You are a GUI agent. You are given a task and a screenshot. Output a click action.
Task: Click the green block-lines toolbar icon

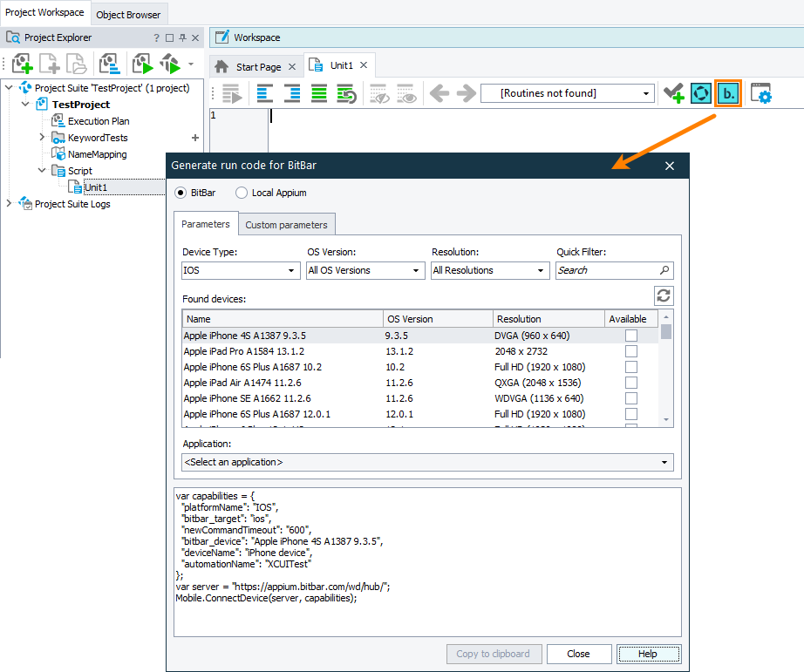(x=319, y=93)
